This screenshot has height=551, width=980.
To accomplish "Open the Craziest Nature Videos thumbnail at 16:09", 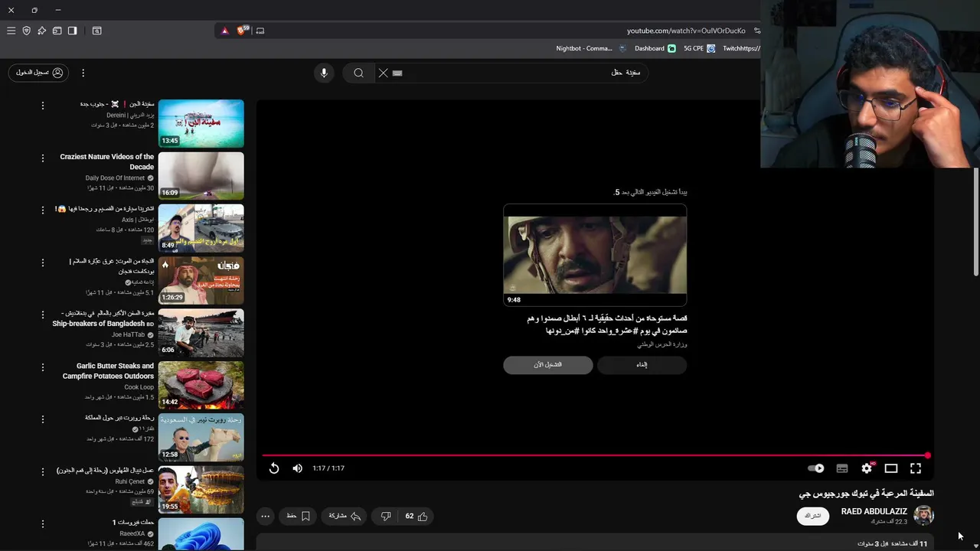I will (201, 176).
